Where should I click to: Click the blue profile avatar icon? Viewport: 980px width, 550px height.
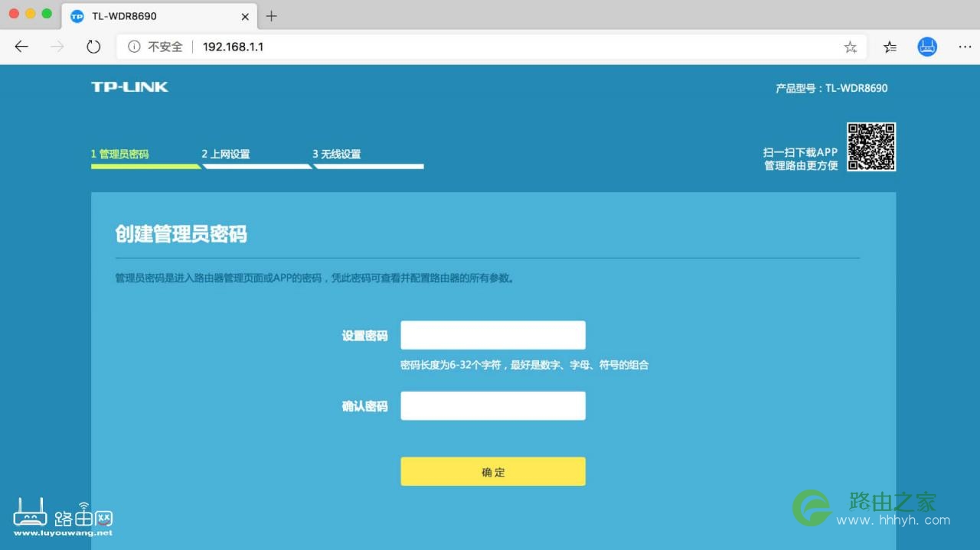tap(927, 47)
